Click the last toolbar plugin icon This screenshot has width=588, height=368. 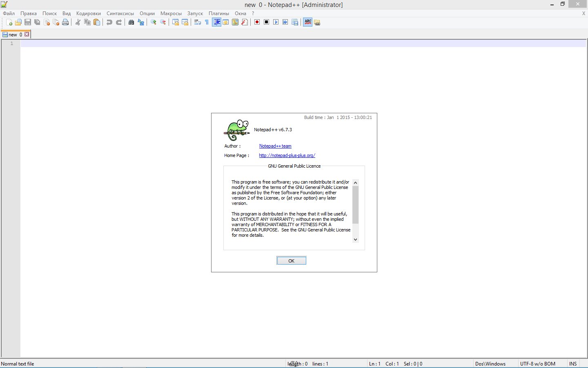click(317, 22)
